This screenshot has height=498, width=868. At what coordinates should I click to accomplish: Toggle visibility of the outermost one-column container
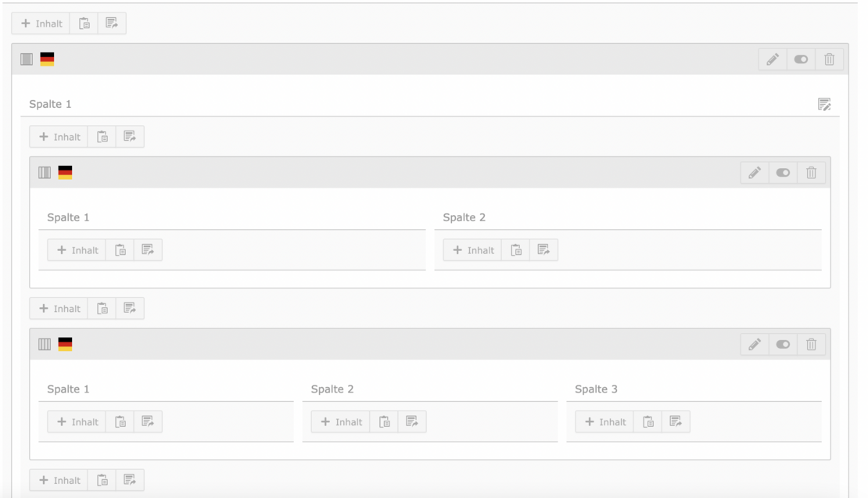pyautogui.click(x=801, y=59)
